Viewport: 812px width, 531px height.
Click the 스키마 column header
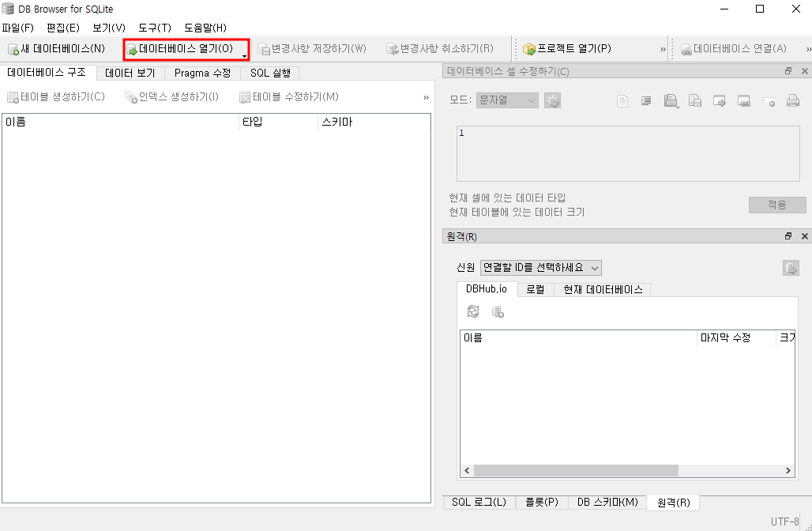pyautogui.click(x=374, y=122)
